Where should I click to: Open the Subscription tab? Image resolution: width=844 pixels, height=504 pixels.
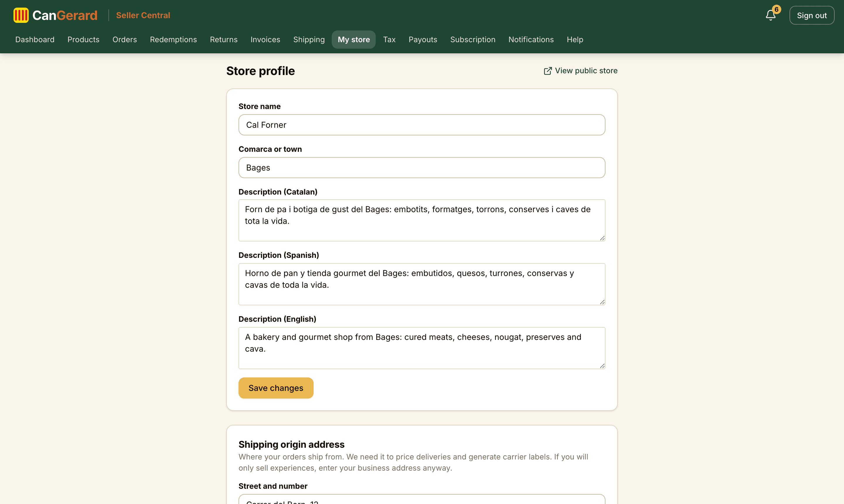(472, 39)
